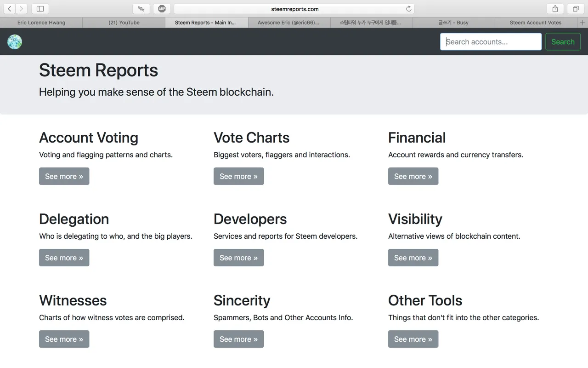Click the Financial heading
This screenshot has height=368, width=588.
pos(417,138)
